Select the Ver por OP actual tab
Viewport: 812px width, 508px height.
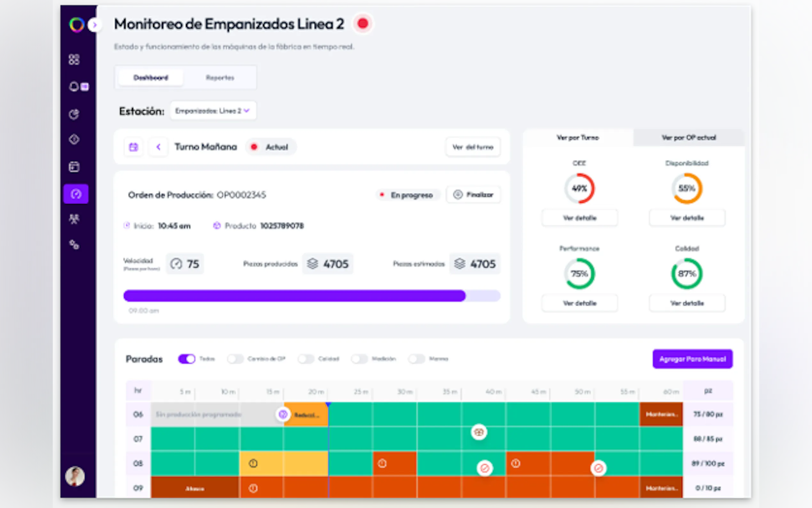[689, 138]
